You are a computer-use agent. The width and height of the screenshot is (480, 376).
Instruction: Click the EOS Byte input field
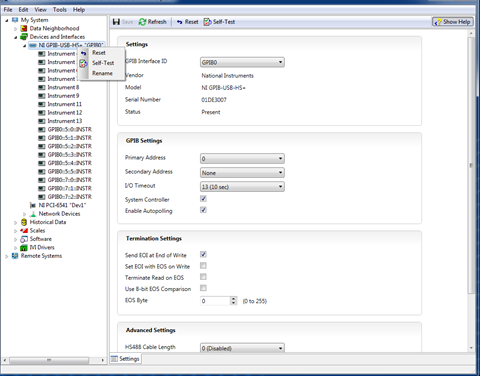pos(215,301)
